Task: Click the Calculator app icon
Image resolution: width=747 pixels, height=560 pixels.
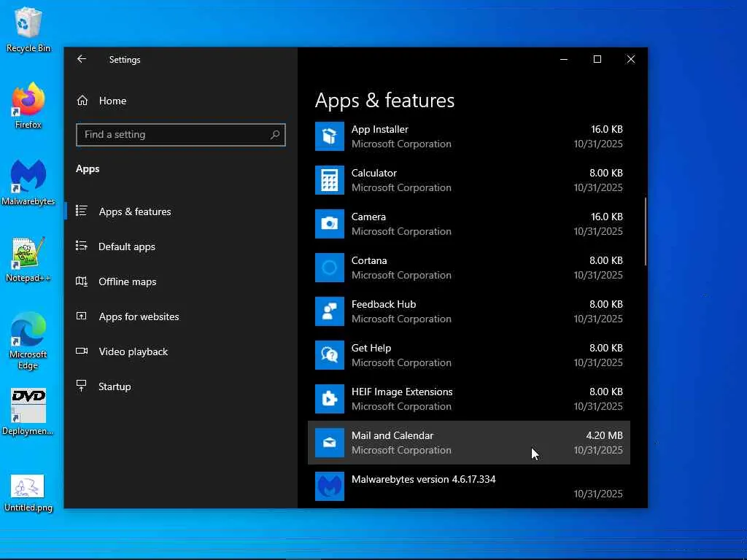Action: (x=329, y=180)
